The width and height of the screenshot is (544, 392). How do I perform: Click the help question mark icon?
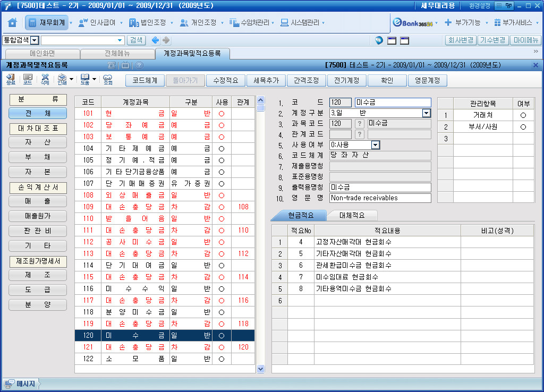click(x=139, y=65)
